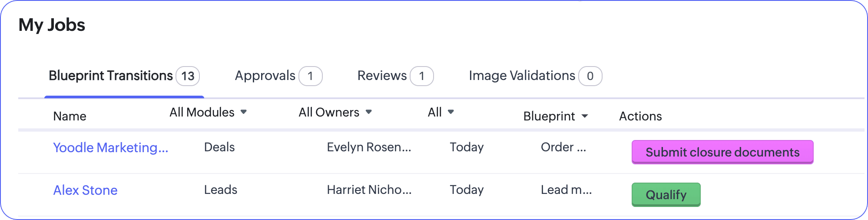Click the Approvals count badge

tap(311, 76)
